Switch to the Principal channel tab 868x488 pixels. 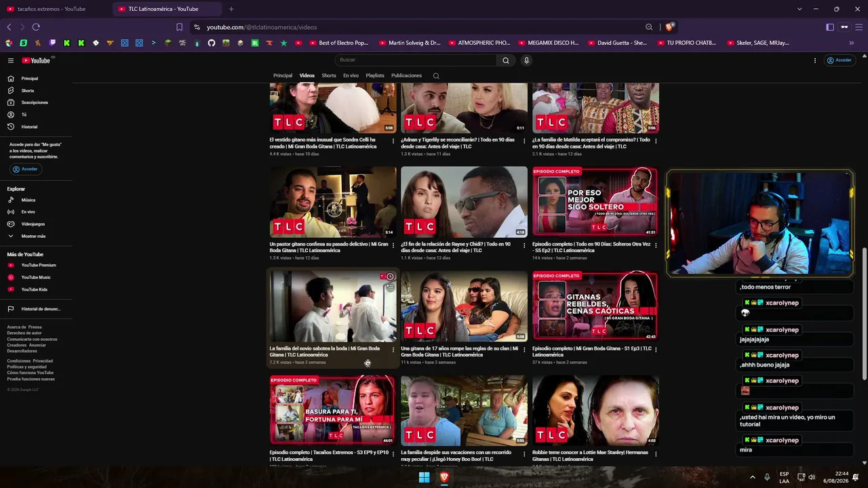(283, 76)
